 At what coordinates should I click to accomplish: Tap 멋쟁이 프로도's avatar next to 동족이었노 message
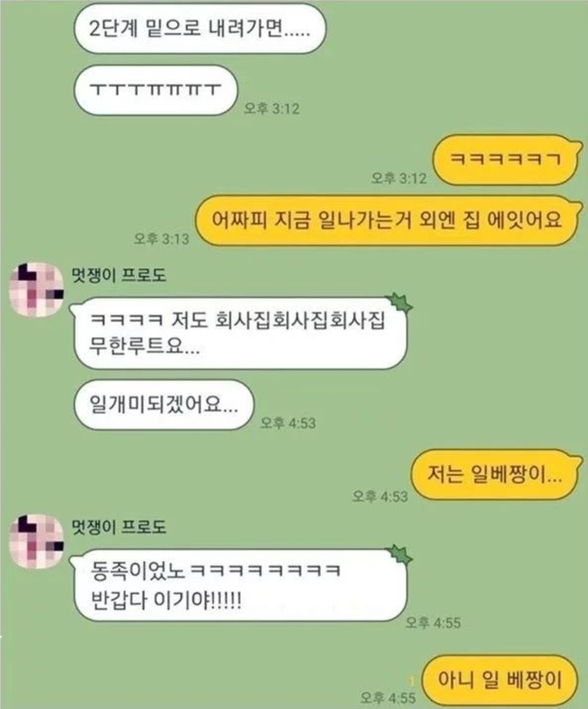pos(36,541)
